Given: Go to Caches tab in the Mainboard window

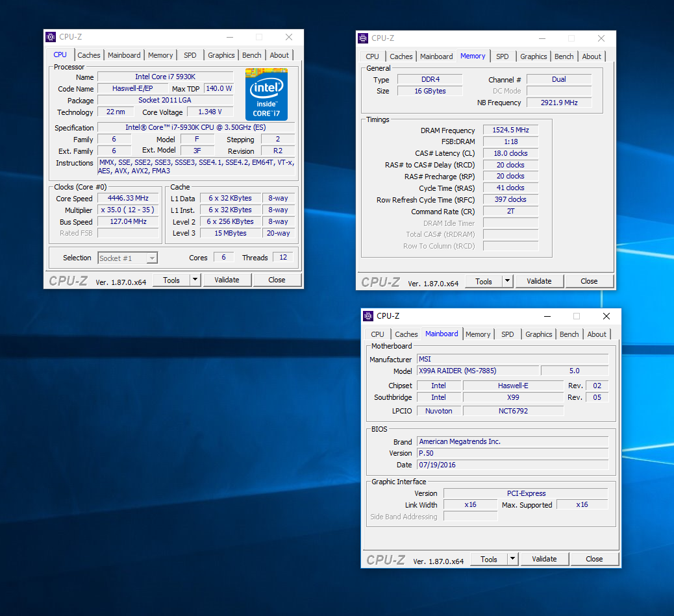Looking at the screenshot, I should tap(406, 334).
